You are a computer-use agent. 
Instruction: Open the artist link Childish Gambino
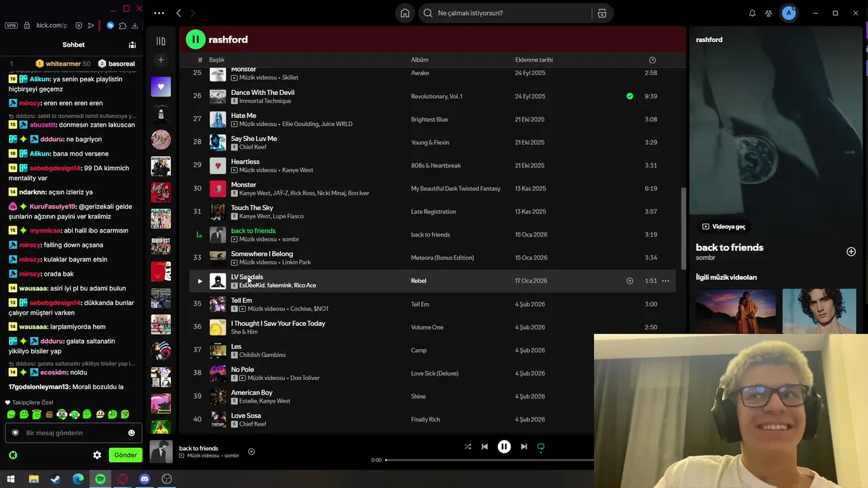(262, 354)
